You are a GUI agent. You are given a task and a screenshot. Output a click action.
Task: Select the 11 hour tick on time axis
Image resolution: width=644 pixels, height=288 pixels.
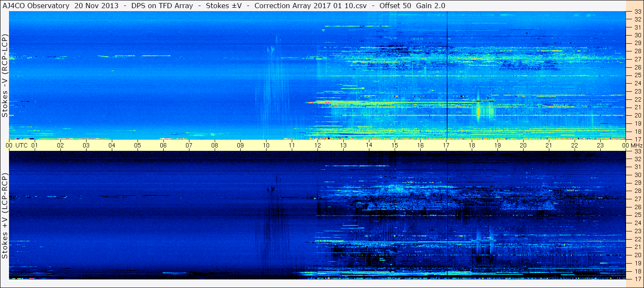click(x=292, y=145)
